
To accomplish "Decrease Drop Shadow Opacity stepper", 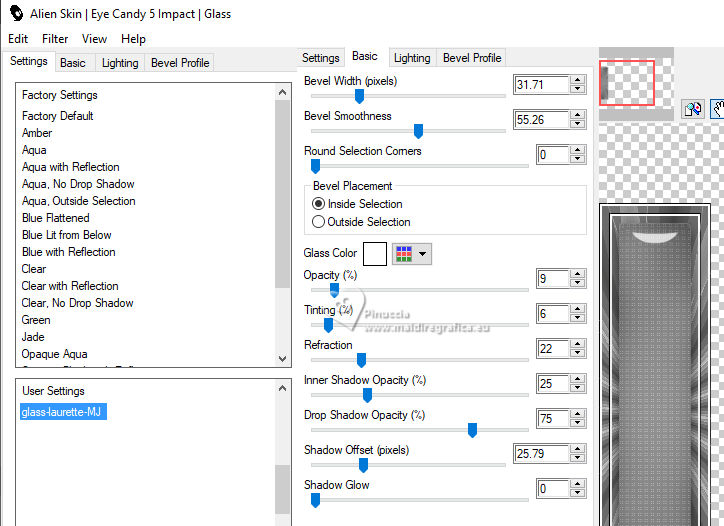I will (577, 423).
